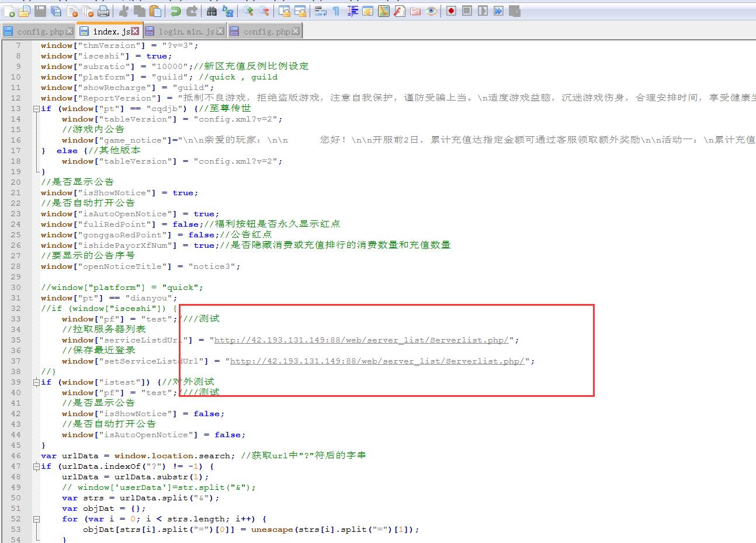Image resolution: width=756 pixels, height=543 pixels.
Task: Click the Paste clipboard icon
Action: [x=155, y=11]
